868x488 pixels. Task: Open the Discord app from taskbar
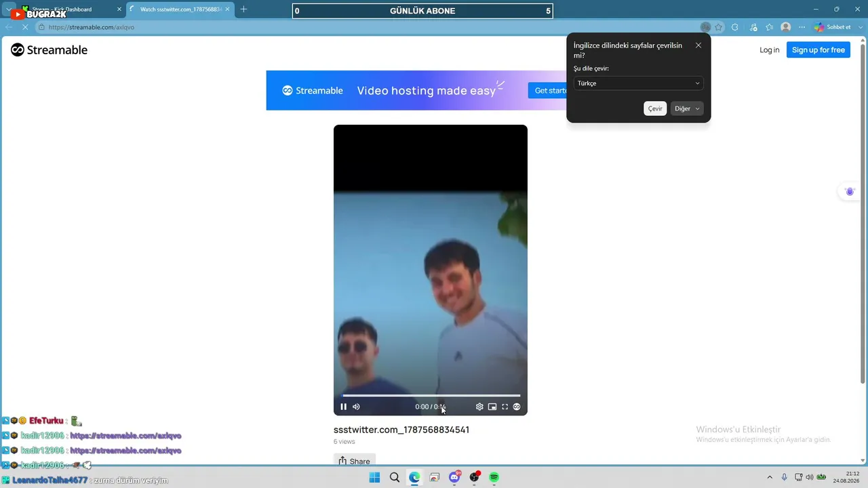coord(454,477)
